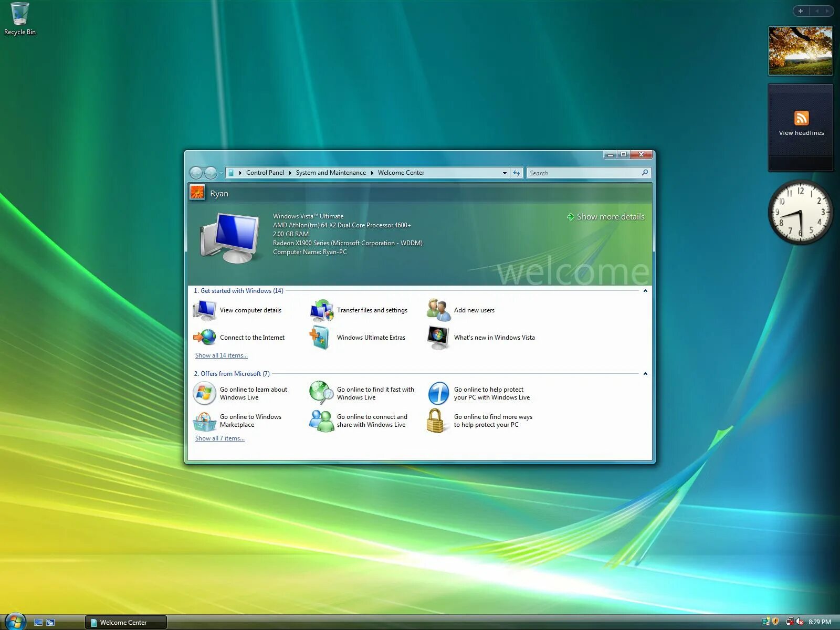Click the Windows Start orb
The height and width of the screenshot is (630, 840).
[x=15, y=622]
